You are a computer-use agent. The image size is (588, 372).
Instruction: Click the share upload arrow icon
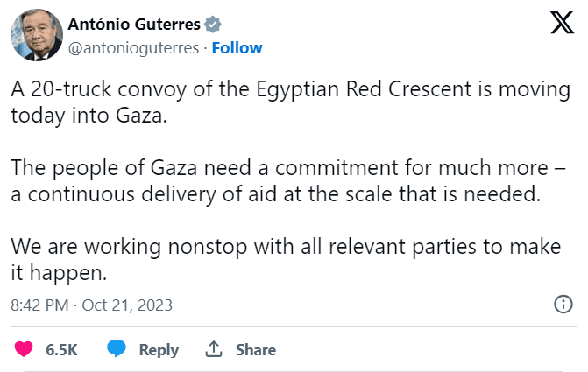click(213, 349)
